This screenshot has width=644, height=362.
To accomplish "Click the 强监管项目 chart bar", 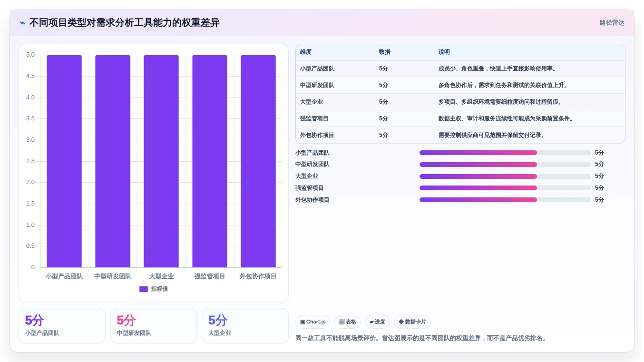I will [210, 161].
